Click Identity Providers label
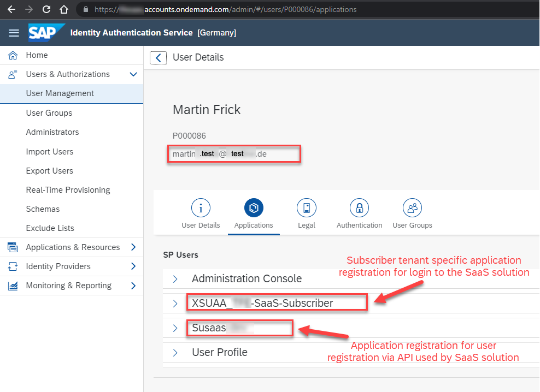Viewport: 540px width, 392px height. pos(58,266)
